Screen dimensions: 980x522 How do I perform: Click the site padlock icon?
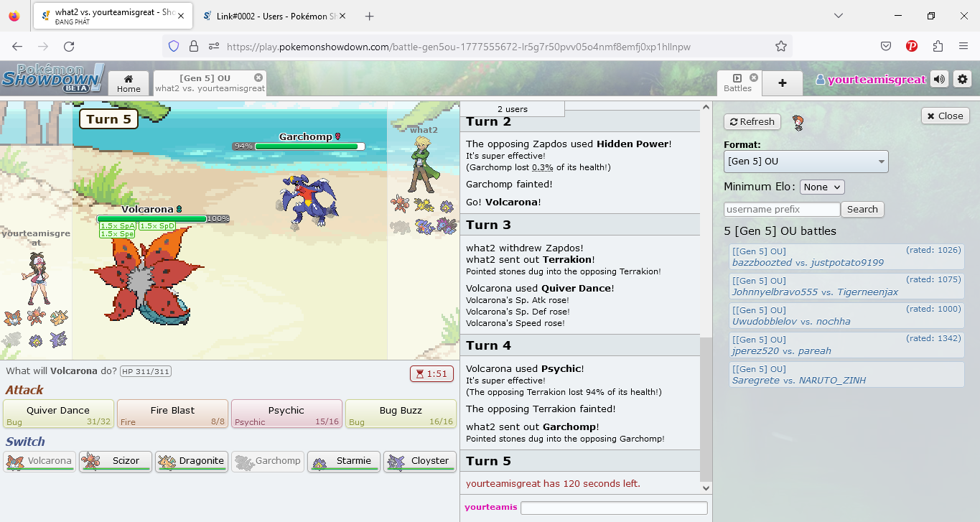pyautogui.click(x=193, y=46)
